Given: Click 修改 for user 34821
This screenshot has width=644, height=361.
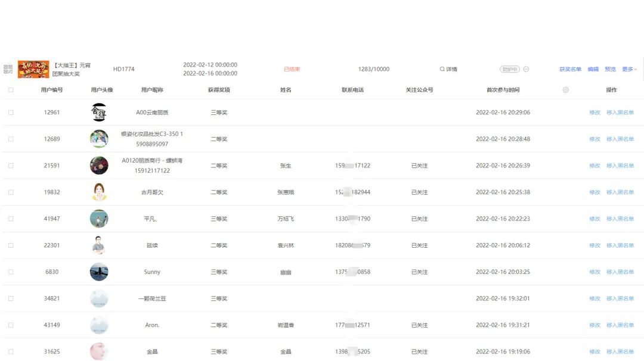Looking at the screenshot, I should pyautogui.click(x=595, y=298).
